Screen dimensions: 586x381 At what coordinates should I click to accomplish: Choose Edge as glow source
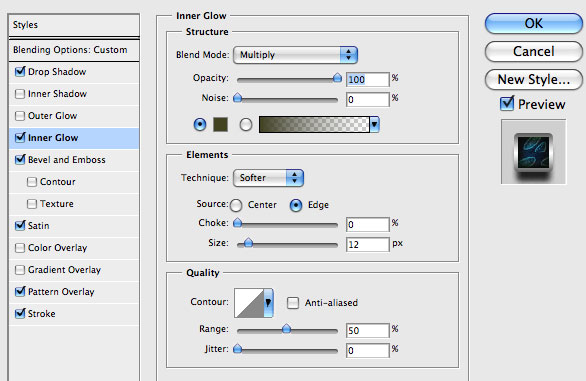[296, 205]
